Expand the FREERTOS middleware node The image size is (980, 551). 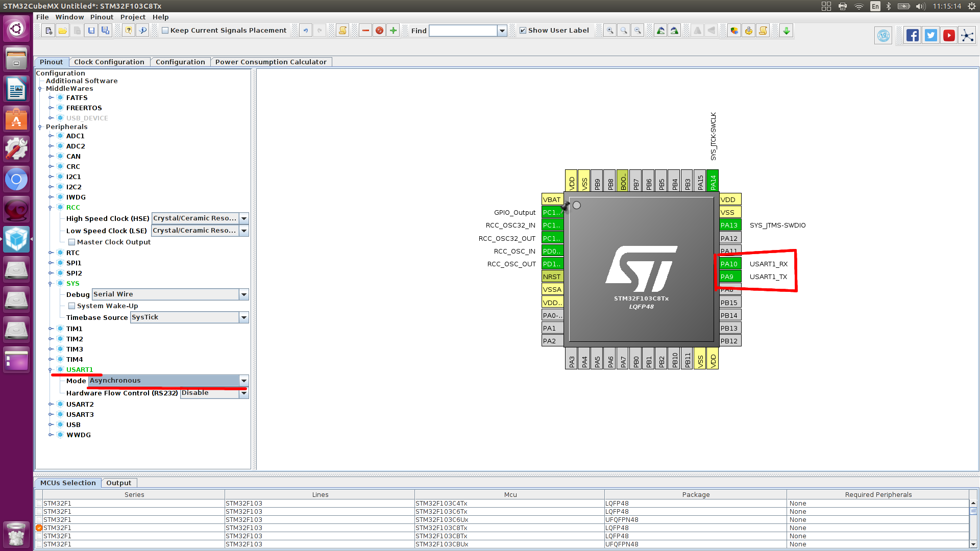click(x=51, y=108)
